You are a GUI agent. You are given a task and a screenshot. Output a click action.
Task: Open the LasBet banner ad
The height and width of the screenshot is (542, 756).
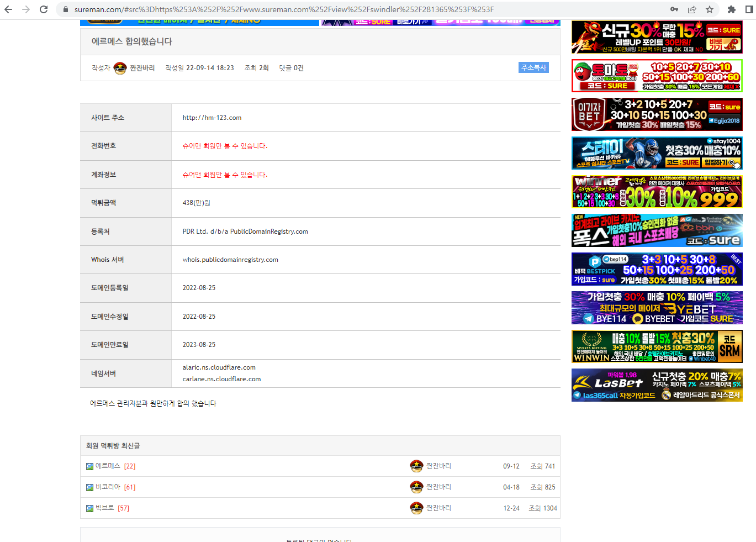[x=657, y=385]
